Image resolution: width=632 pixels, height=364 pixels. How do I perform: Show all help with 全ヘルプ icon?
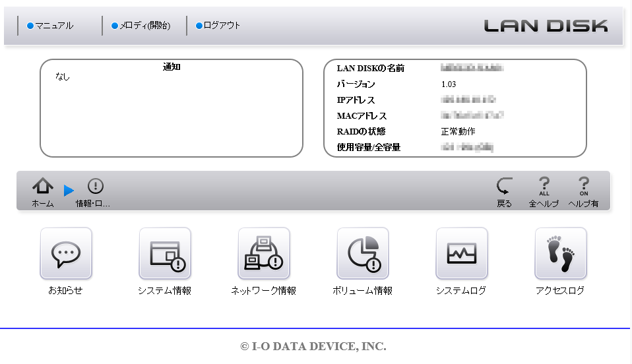(544, 186)
